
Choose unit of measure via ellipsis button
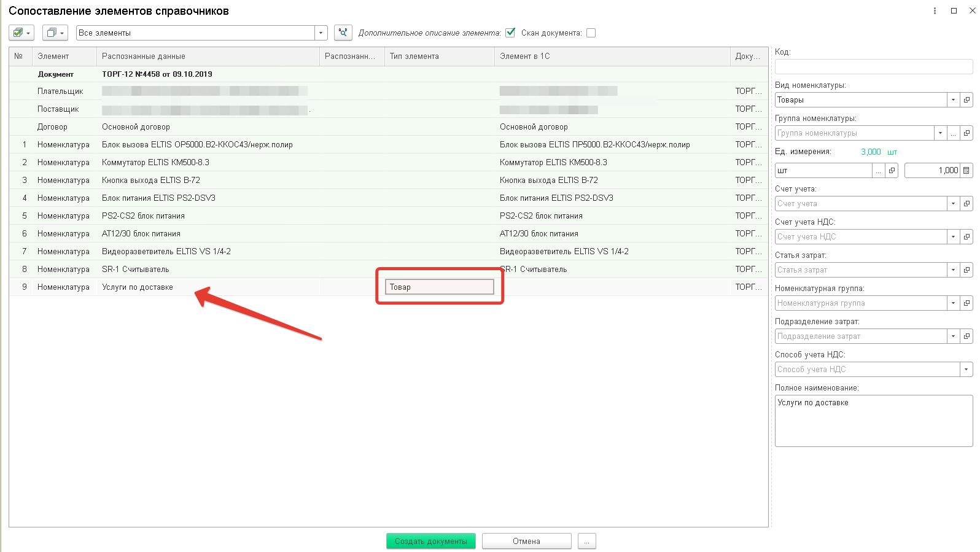(879, 170)
